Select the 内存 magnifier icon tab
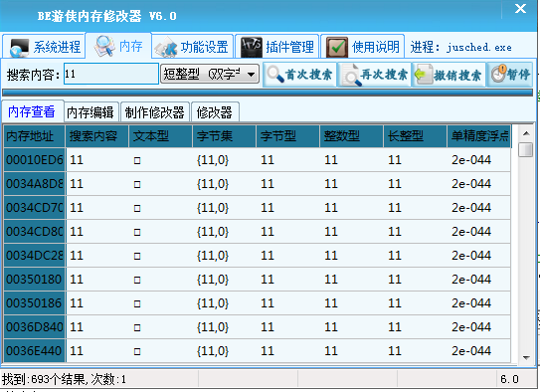The height and width of the screenshot is (392, 540). (118, 46)
